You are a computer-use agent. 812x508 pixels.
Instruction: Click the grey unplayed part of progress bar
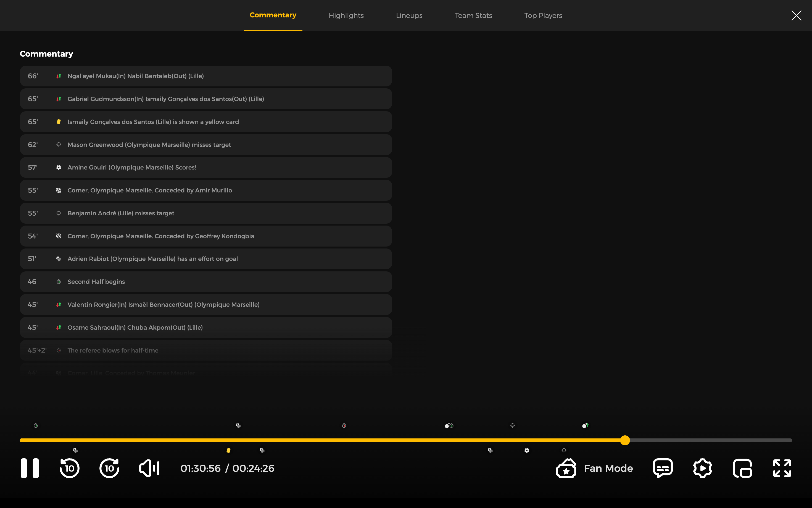pos(711,440)
